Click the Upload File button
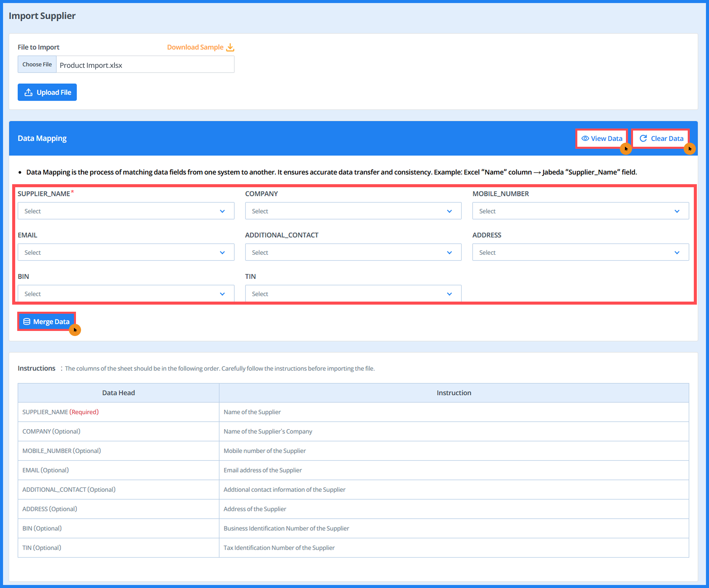The width and height of the screenshot is (709, 588). point(47,92)
